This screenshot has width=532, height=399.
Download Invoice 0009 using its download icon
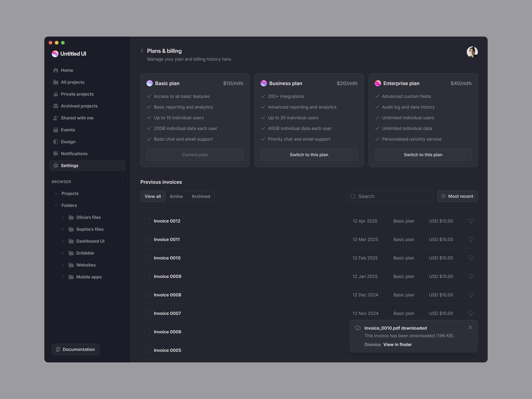pyautogui.click(x=471, y=276)
